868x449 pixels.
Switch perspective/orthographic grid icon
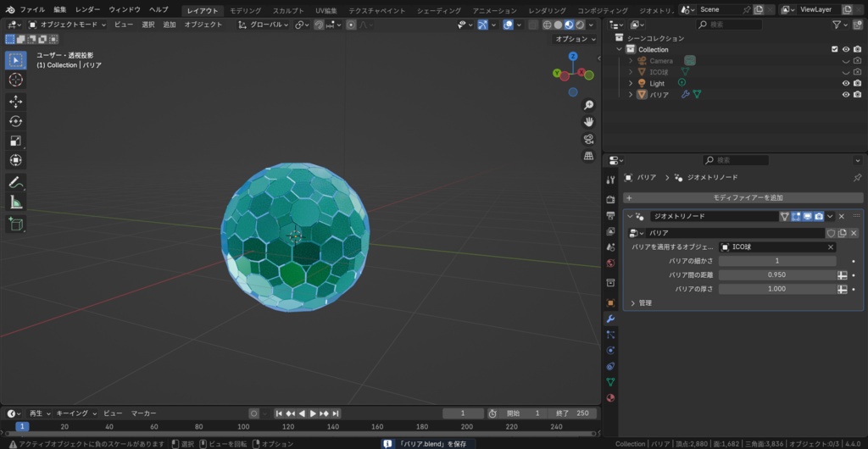tap(588, 156)
